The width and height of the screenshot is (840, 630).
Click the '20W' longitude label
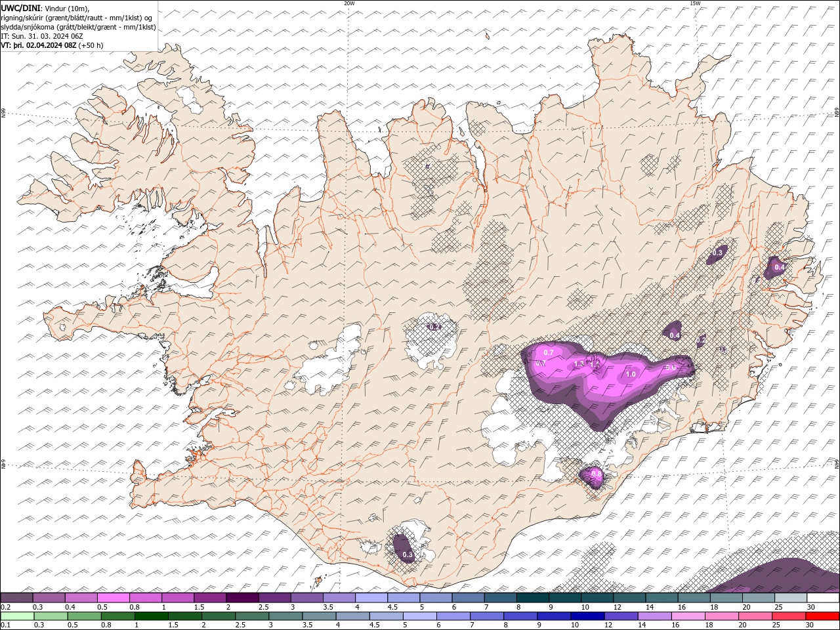click(349, 3)
